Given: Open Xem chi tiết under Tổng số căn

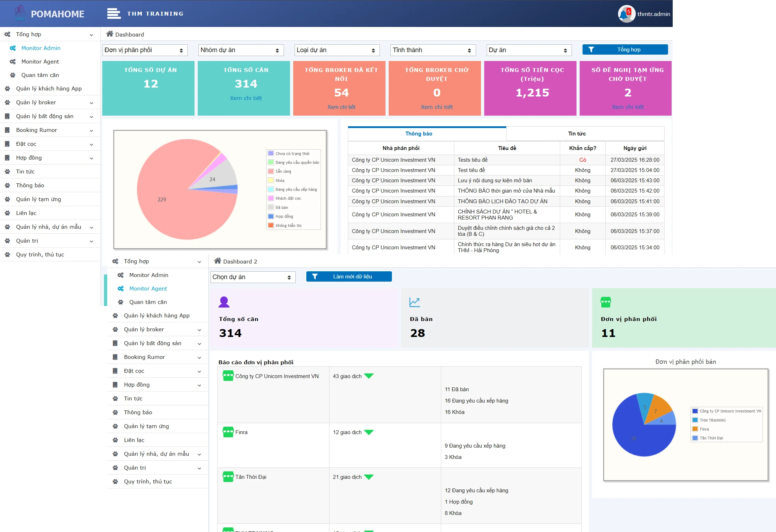Looking at the screenshot, I should [246, 98].
